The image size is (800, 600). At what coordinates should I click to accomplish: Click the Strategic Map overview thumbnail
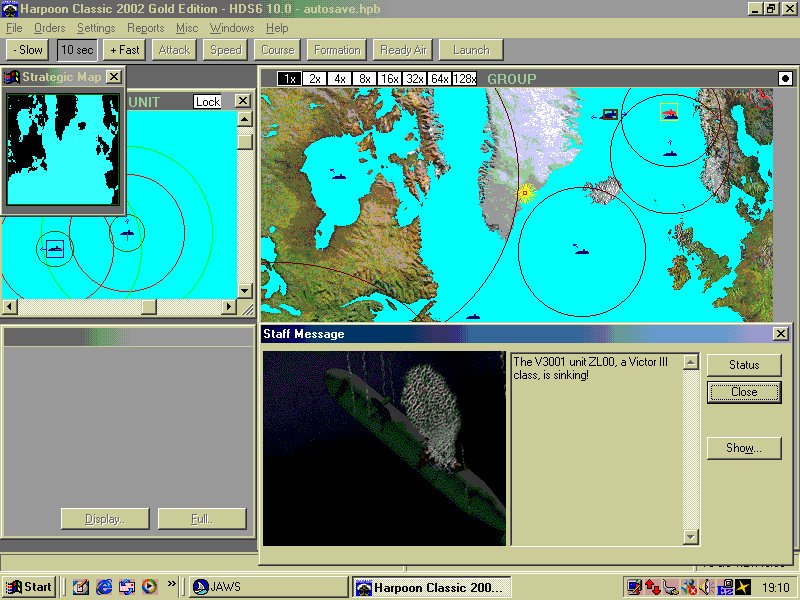click(63, 149)
